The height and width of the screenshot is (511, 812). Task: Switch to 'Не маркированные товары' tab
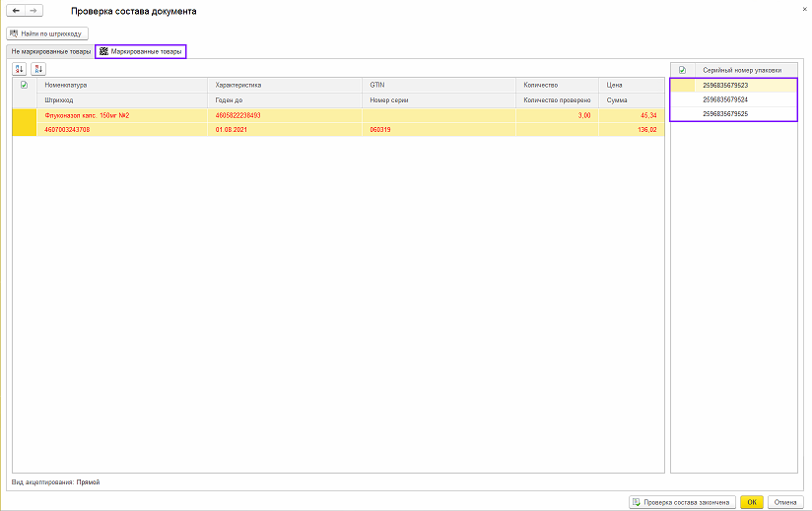pos(50,51)
